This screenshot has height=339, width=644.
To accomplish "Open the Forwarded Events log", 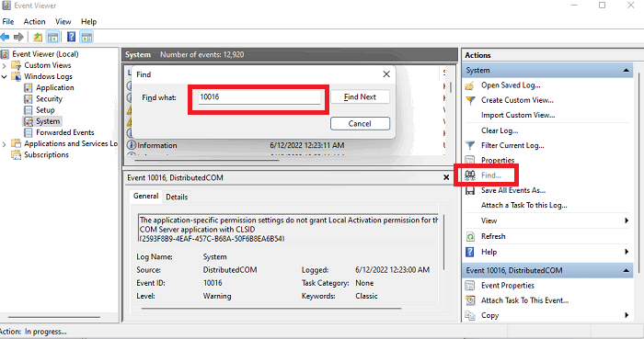I will (x=65, y=132).
